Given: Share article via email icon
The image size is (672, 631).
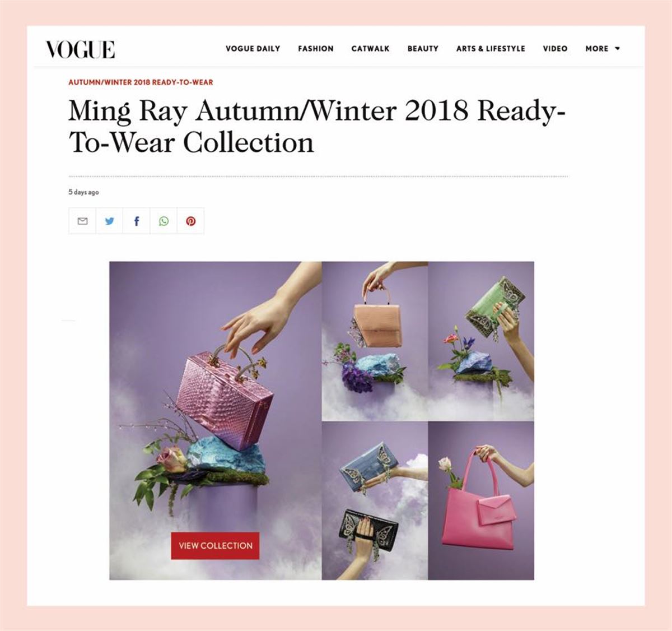Looking at the screenshot, I should (82, 221).
